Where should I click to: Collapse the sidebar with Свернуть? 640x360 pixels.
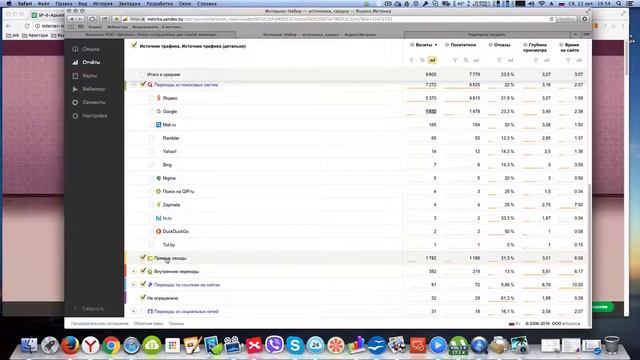(89, 309)
